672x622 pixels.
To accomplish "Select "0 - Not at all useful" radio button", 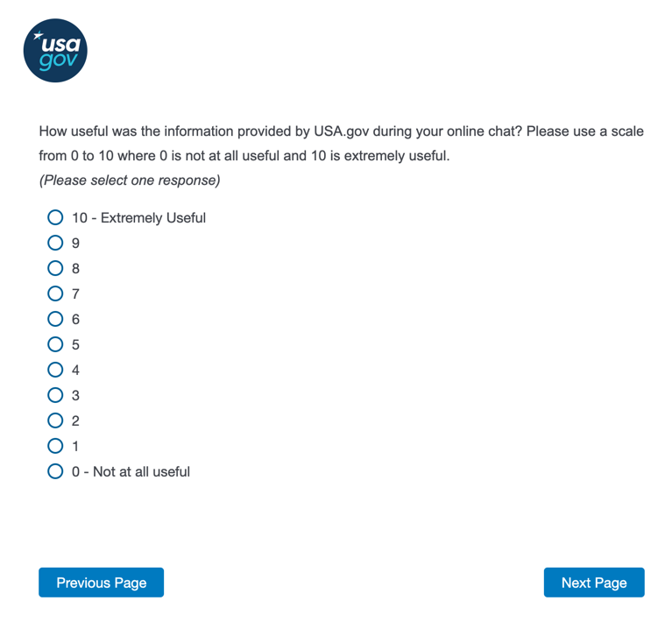I will click(55, 471).
